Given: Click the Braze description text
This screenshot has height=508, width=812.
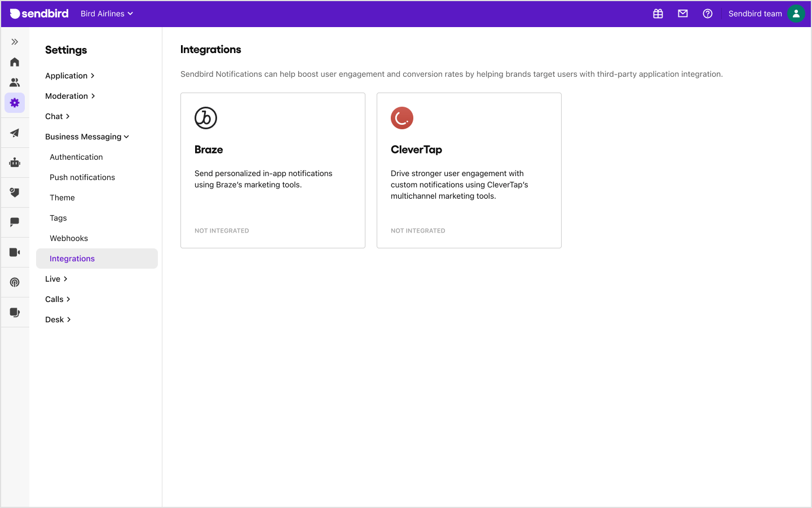Looking at the screenshot, I should coord(263,179).
